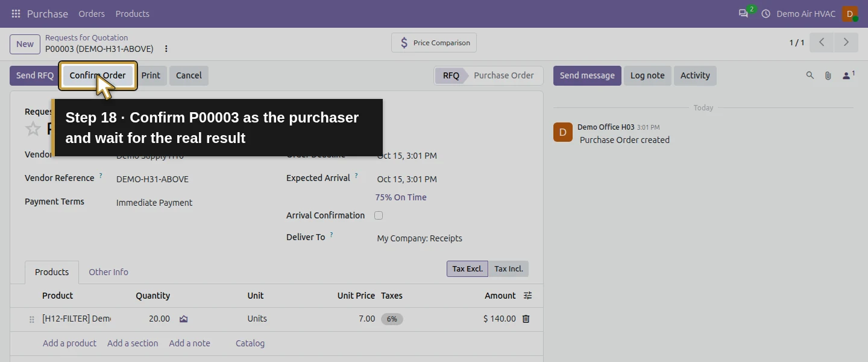868x362 pixels.
Task: Delete the H12-FILTER order line
Action: click(526, 319)
